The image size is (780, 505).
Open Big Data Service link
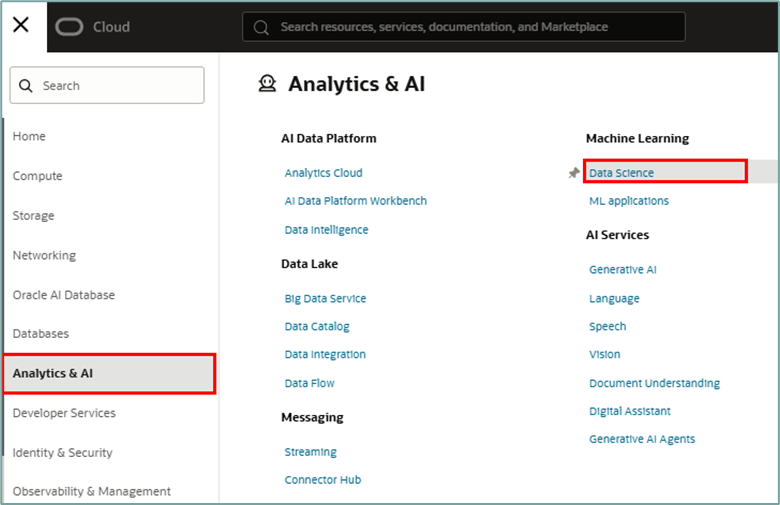325,299
